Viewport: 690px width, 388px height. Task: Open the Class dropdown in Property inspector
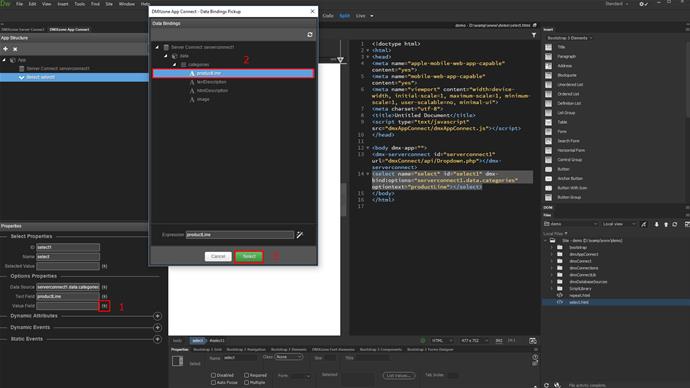[x=289, y=357]
